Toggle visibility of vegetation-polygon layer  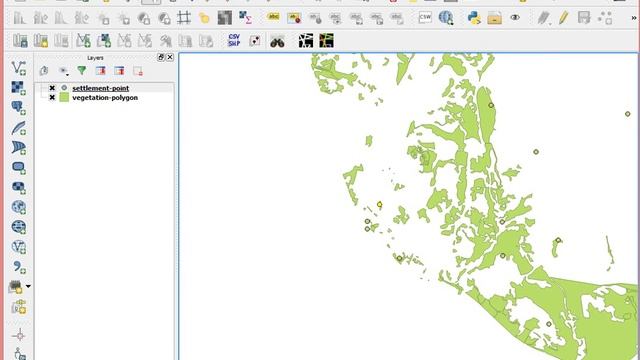(x=52, y=98)
